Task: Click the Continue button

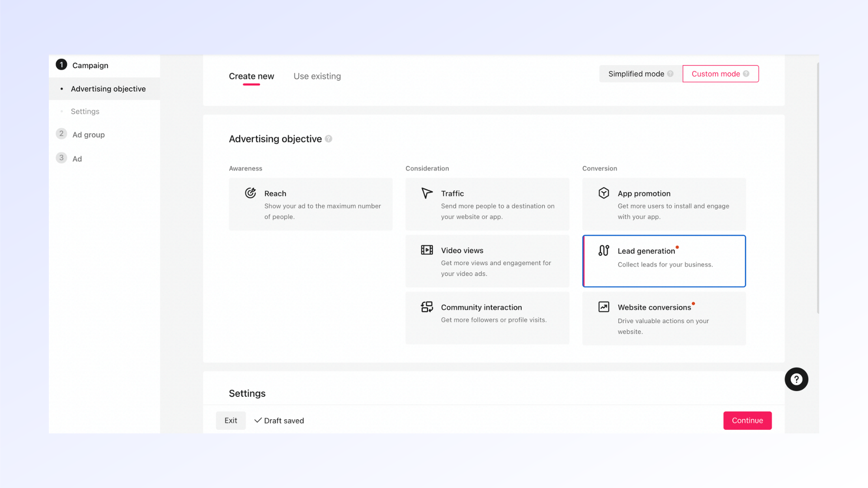Action: click(747, 420)
